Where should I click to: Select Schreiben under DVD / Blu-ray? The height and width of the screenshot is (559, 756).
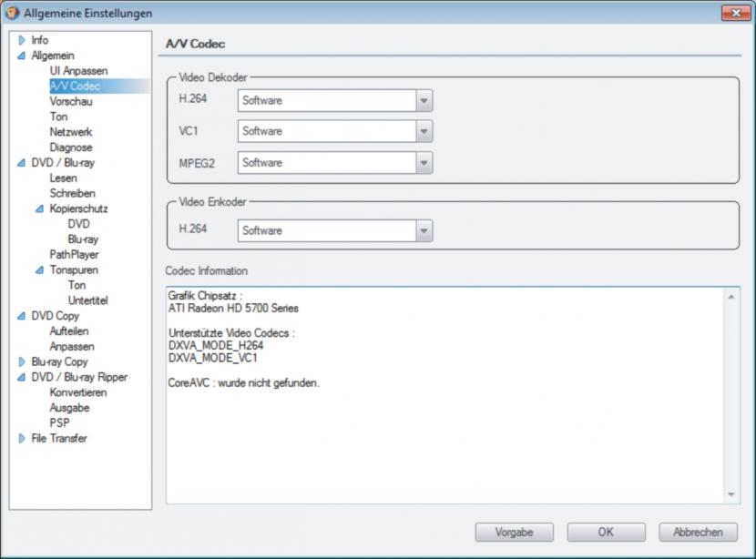pyautogui.click(x=72, y=193)
